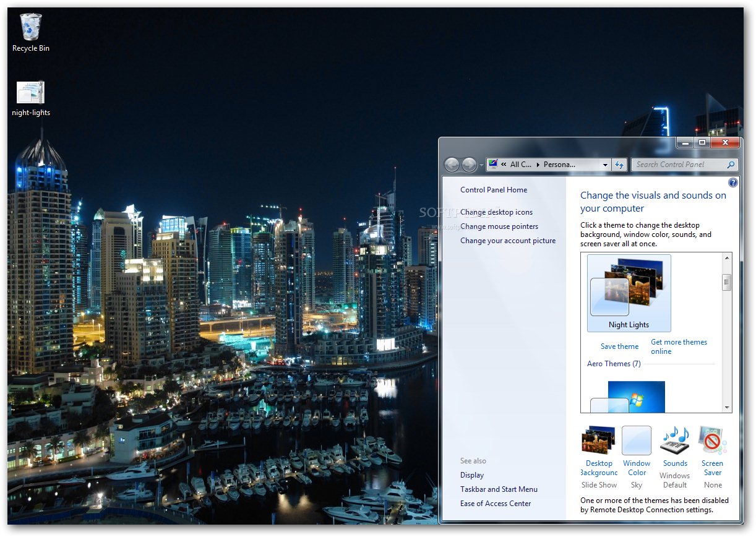
Task: Open Change mouse pointers
Action: [x=499, y=226]
